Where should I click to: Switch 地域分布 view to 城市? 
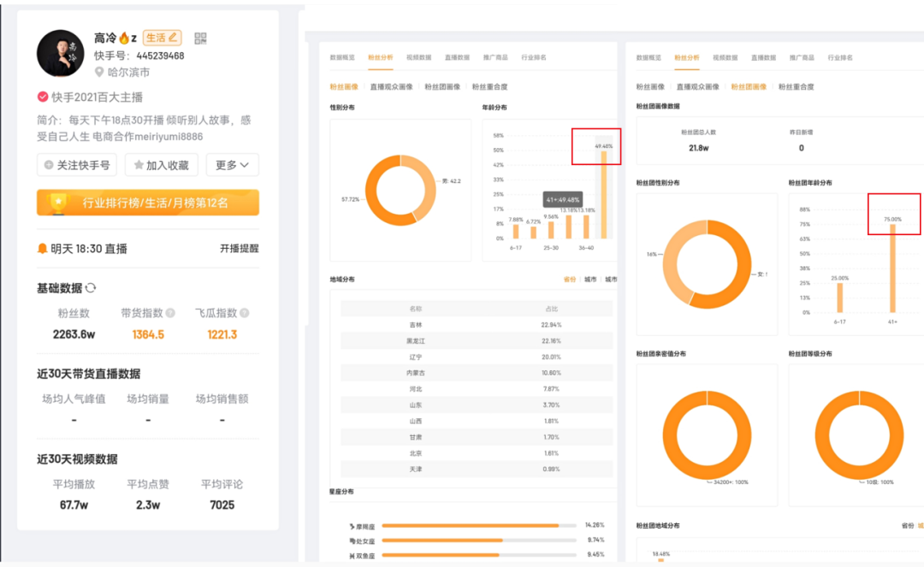[590, 280]
